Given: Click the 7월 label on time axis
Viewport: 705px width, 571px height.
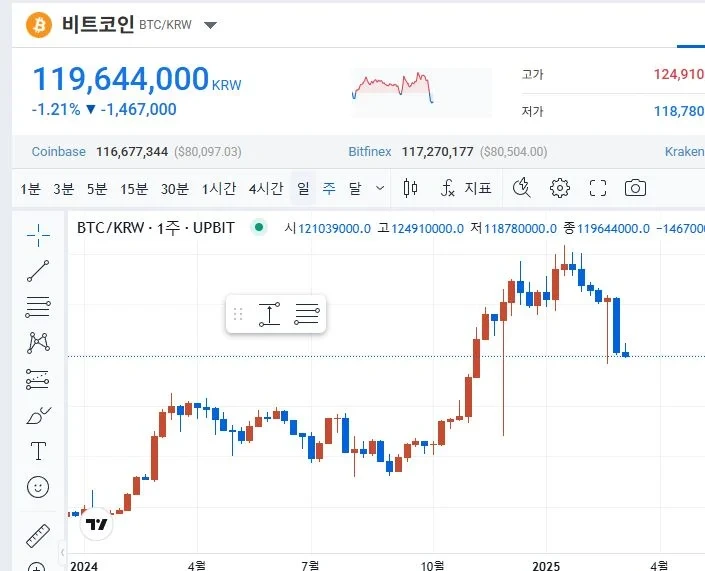Looking at the screenshot, I should (310, 565).
